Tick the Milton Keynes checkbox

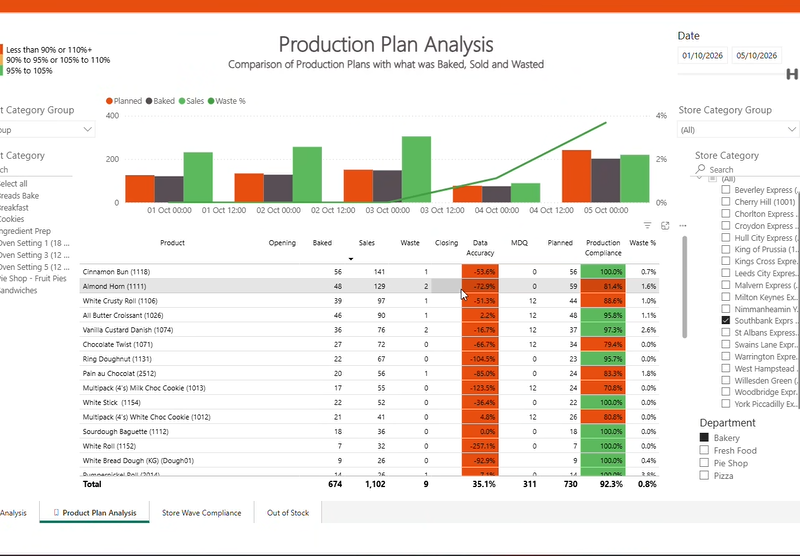click(726, 297)
